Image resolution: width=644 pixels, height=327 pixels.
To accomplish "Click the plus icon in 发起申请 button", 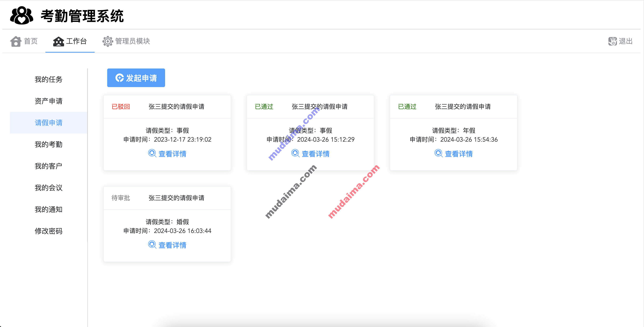I will coord(120,78).
